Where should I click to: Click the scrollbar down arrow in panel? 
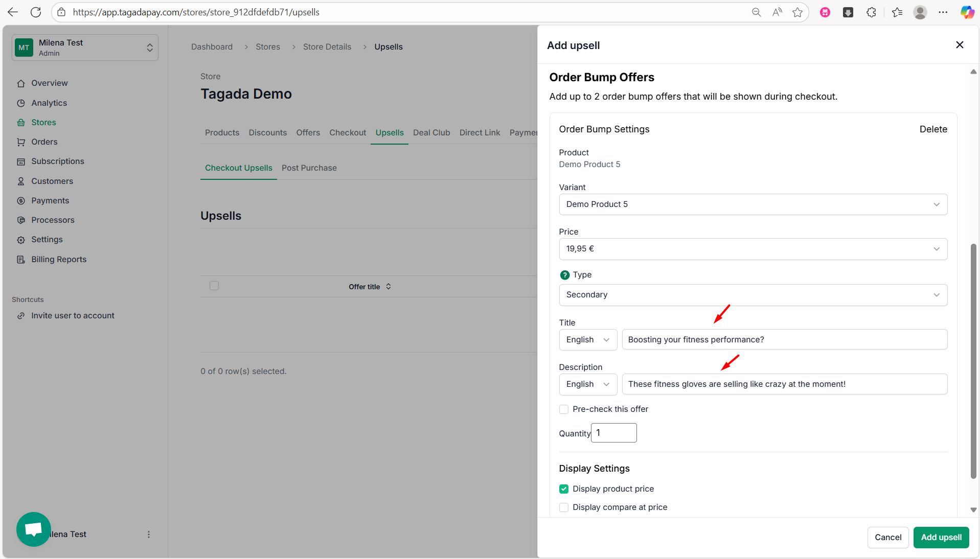[x=973, y=510]
